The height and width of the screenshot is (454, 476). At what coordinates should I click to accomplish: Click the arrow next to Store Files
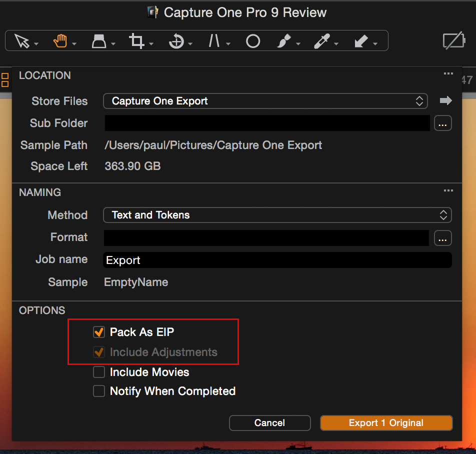(445, 100)
